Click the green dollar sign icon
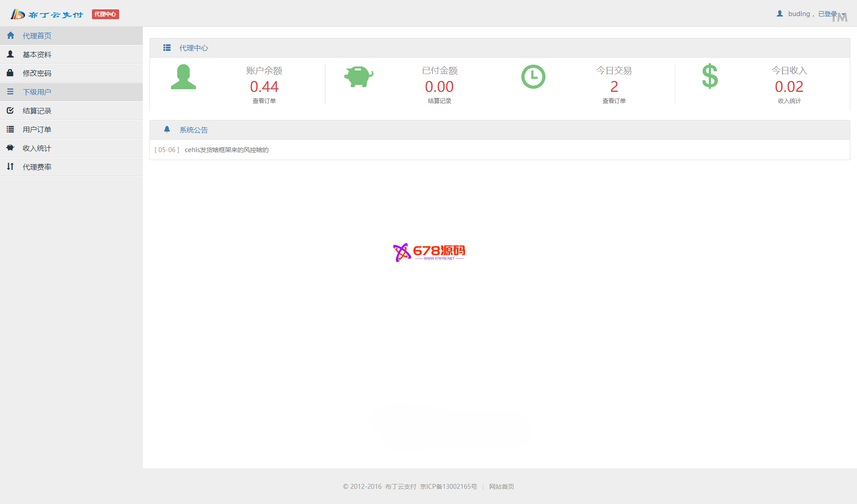 coord(710,76)
